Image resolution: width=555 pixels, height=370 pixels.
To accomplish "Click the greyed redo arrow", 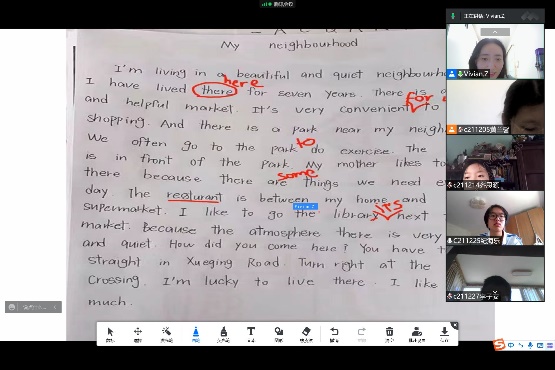I will click(361, 334).
